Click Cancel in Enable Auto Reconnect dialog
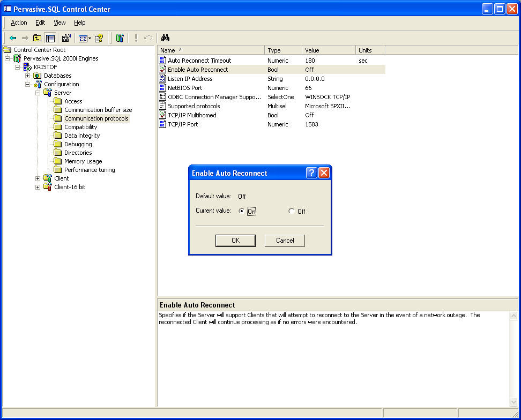Screen dimensions: 521x420 point(285,241)
